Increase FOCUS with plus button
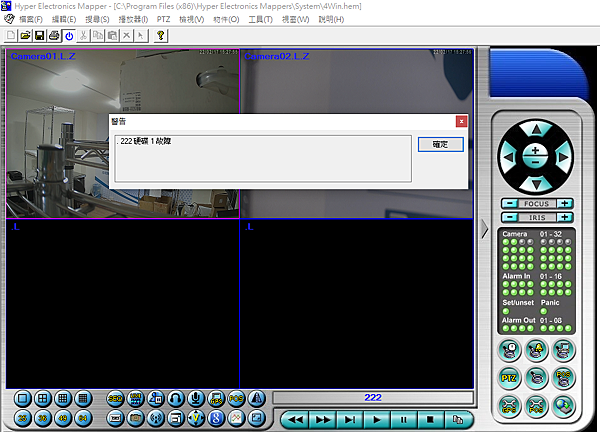 coord(565,204)
